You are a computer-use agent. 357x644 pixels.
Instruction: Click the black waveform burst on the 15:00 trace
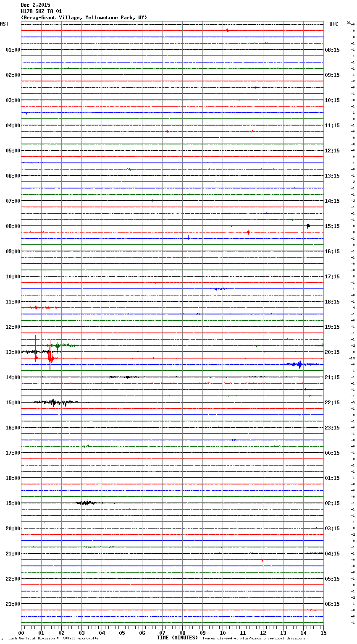tap(54, 402)
